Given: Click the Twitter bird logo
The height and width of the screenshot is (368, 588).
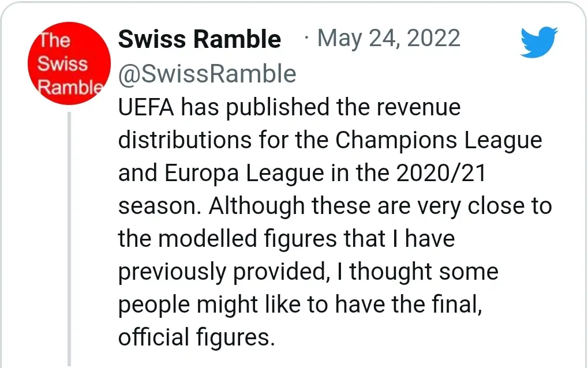Looking at the screenshot, I should tap(539, 42).
